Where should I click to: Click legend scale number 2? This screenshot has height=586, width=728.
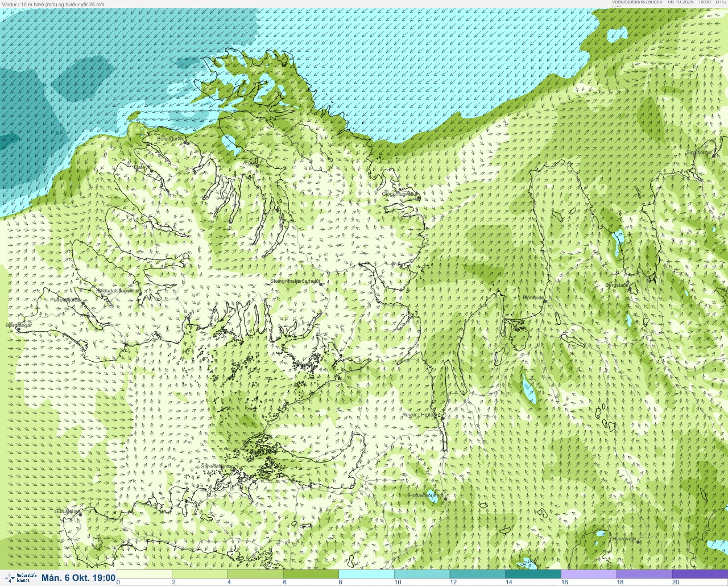(x=173, y=582)
